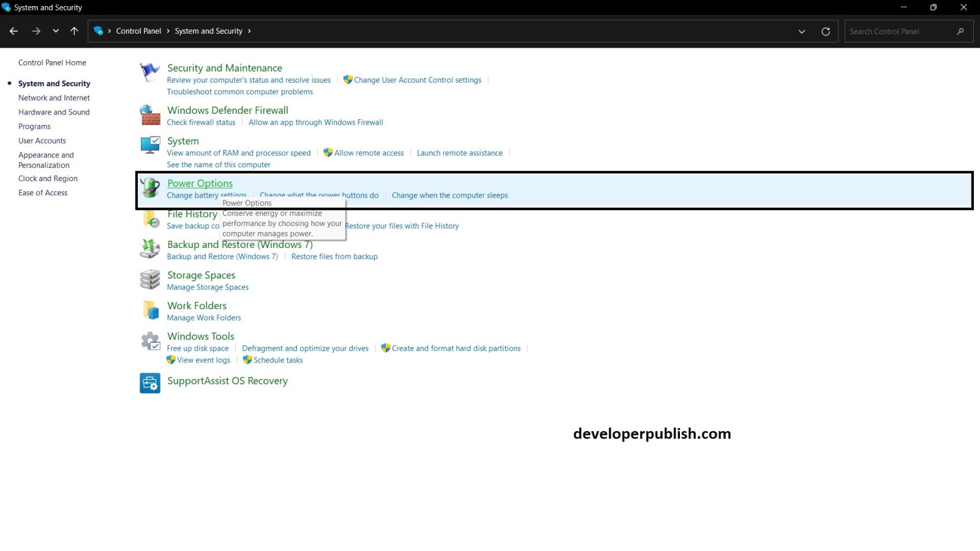Image resolution: width=980 pixels, height=551 pixels.
Task: Open recent locations with the address bar chevron
Action: coord(801,31)
